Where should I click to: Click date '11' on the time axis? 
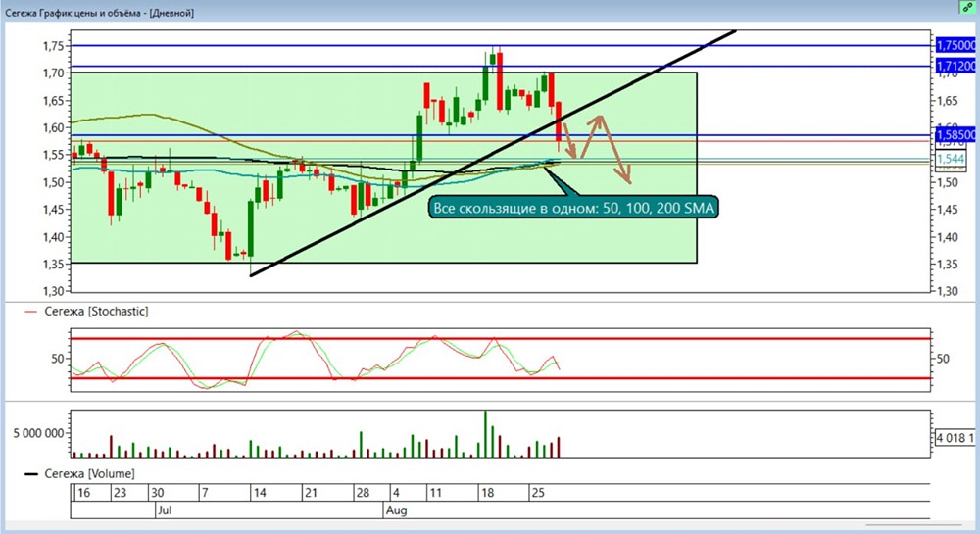coord(436,493)
